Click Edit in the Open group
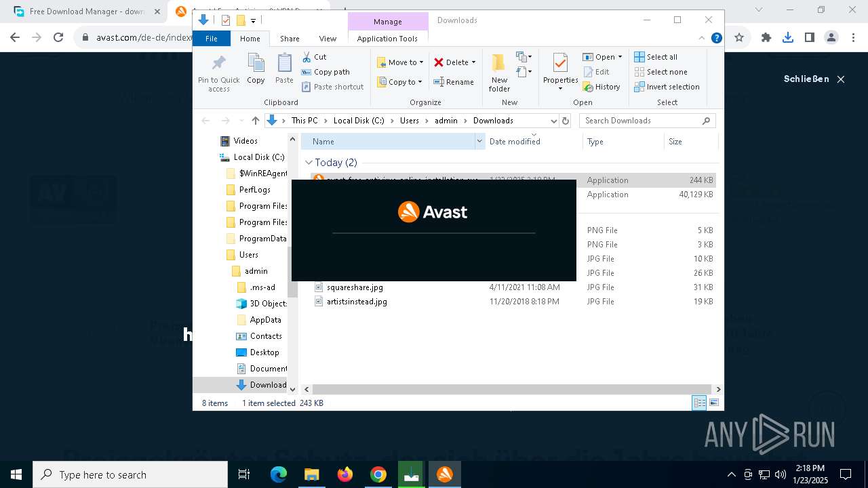This screenshot has width=868, height=488. coord(596,72)
